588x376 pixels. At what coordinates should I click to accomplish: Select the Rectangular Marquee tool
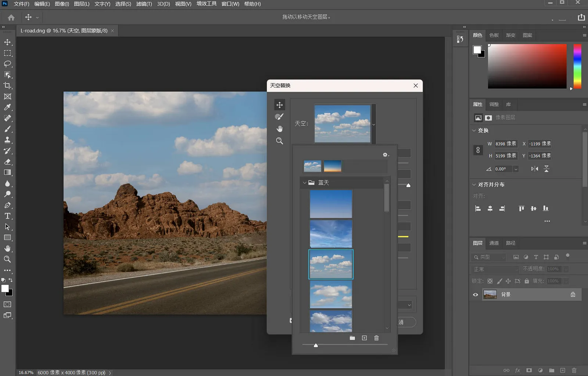7,53
